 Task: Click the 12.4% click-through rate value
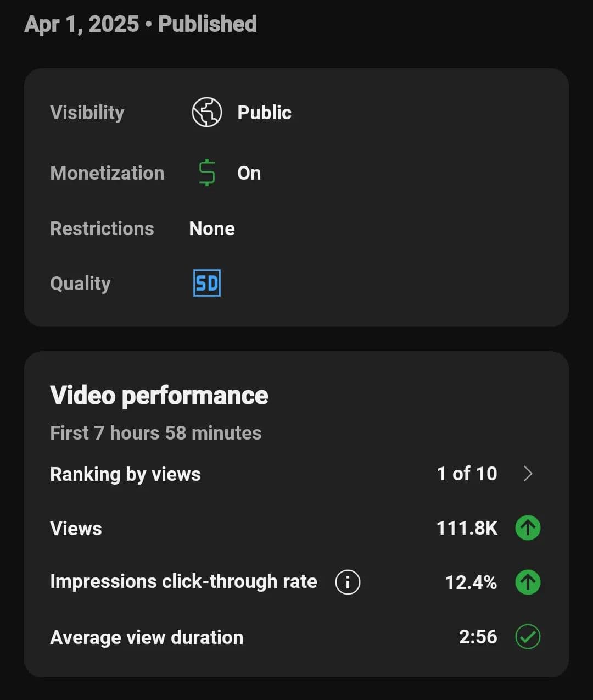[471, 582]
